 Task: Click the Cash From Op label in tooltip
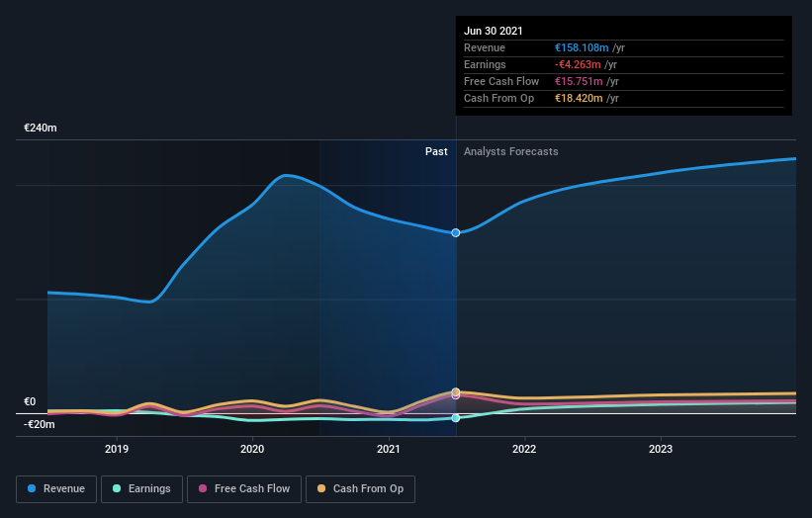pyautogui.click(x=498, y=98)
